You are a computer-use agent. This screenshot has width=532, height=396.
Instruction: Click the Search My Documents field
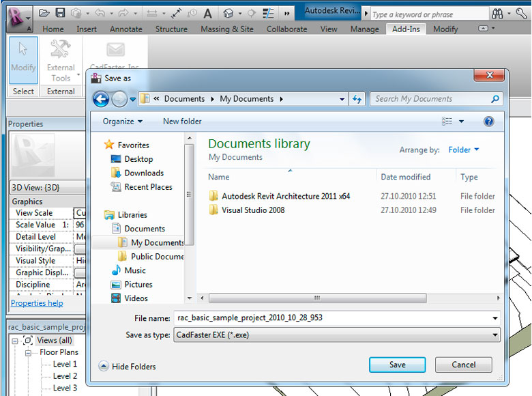(x=431, y=99)
